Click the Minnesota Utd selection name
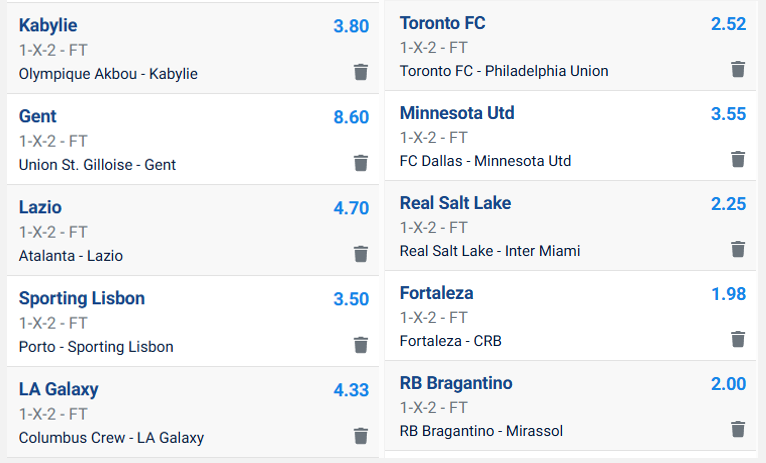 click(457, 113)
